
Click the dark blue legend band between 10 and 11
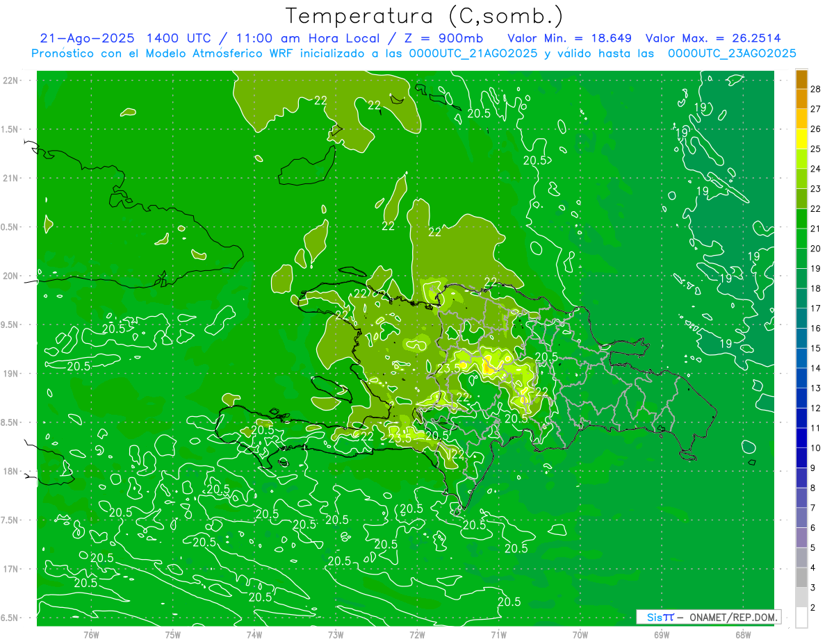pyautogui.click(x=801, y=438)
